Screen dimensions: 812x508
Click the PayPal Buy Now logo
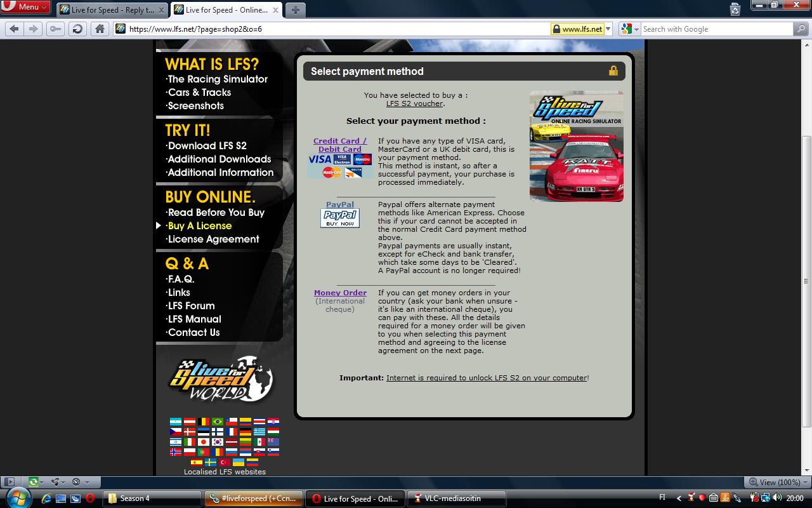(x=340, y=218)
